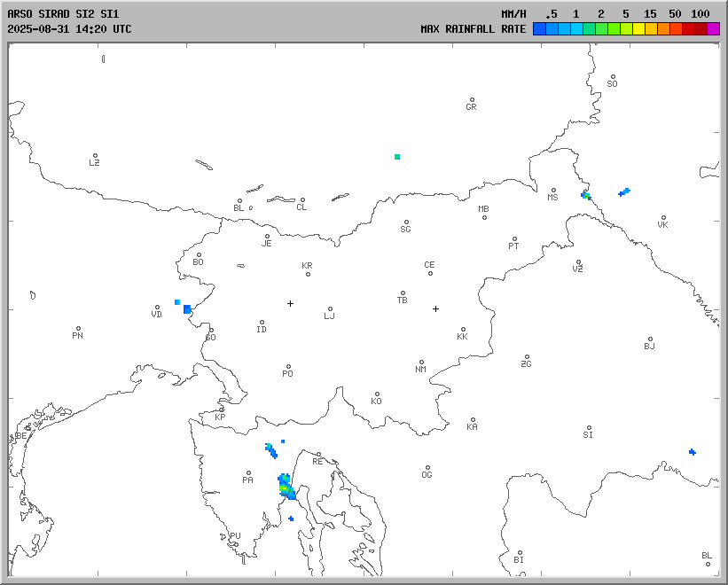Click the NM city marker
This screenshot has height=585, width=728.
point(421,363)
